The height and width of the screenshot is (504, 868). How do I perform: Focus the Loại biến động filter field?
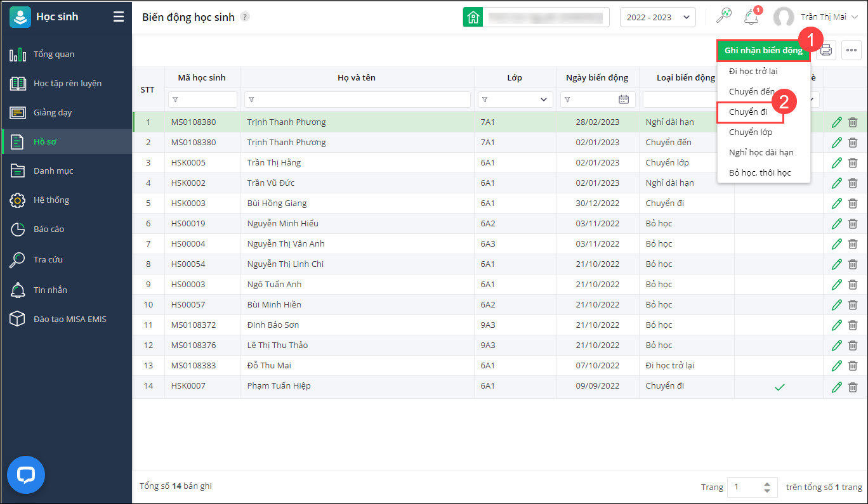click(x=680, y=100)
